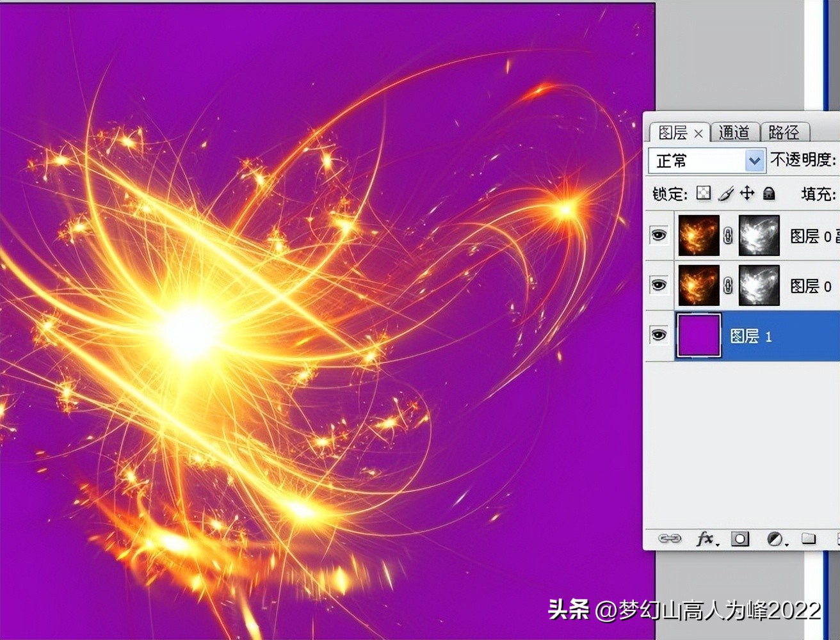Switch to the 通道 channels tab
840x640 pixels.
pyautogui.click(x=735, y=132)
